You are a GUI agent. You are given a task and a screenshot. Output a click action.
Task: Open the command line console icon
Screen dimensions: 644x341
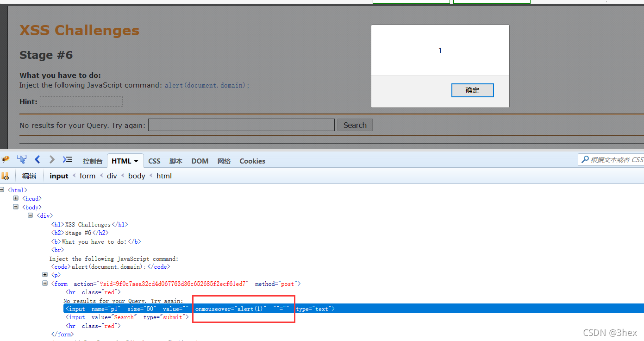pos(67,159)
